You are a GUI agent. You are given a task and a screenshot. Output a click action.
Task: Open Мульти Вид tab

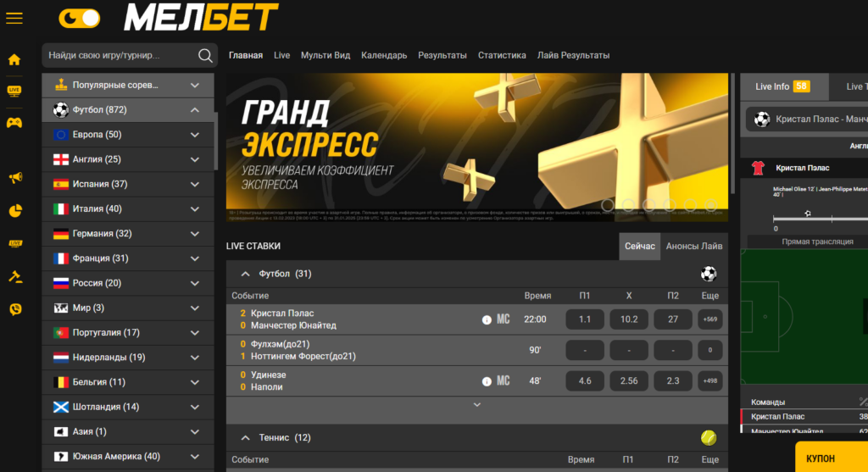[x=325, y=55]
